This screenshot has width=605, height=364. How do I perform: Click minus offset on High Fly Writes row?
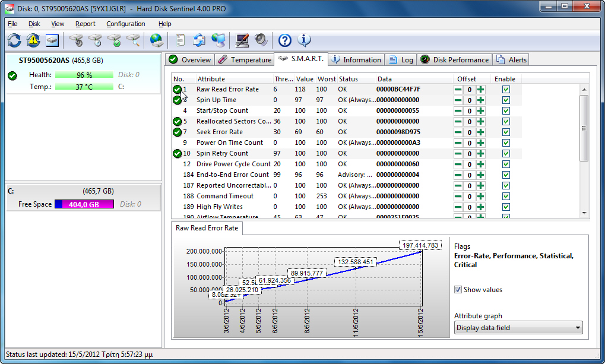[x=458, y=207]
